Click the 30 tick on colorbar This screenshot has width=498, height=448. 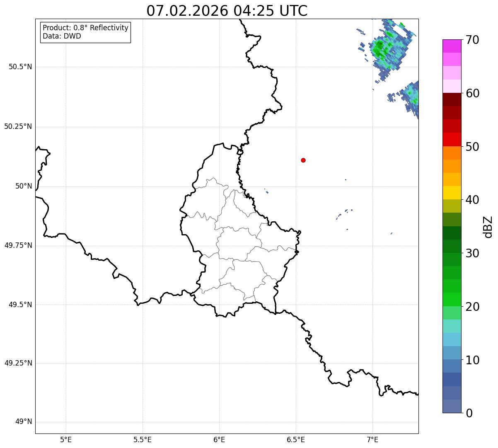tap(472, 253)
